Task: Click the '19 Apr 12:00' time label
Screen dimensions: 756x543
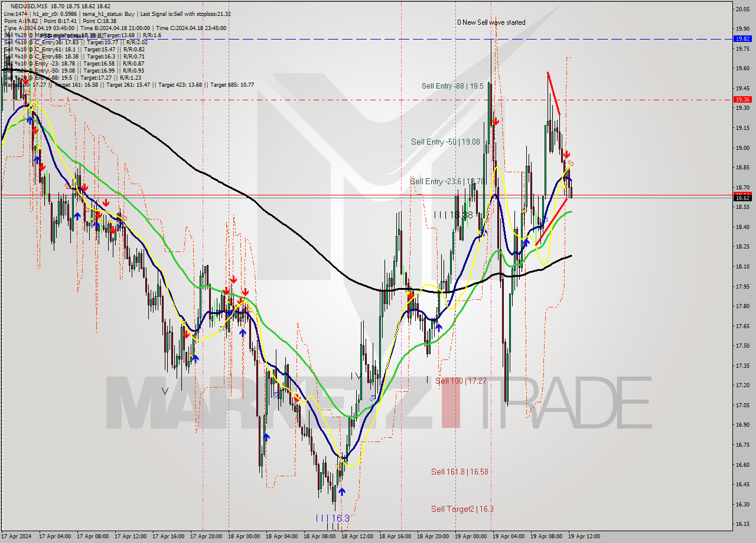Action: [585, 537]
